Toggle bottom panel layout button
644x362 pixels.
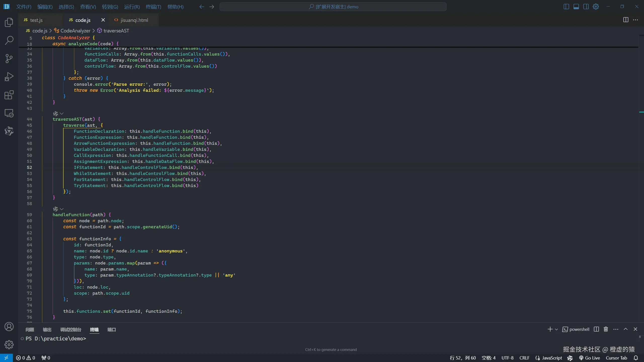click(x=576, y=7)
